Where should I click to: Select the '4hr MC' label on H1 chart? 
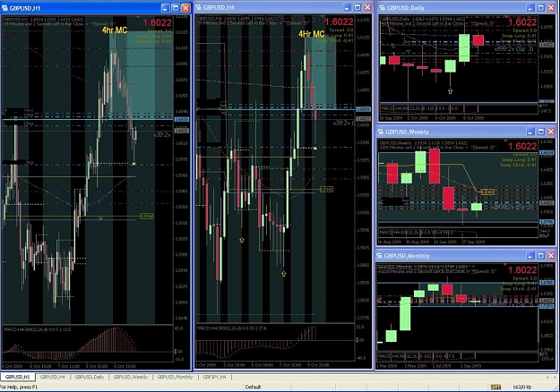click(115, 30)
